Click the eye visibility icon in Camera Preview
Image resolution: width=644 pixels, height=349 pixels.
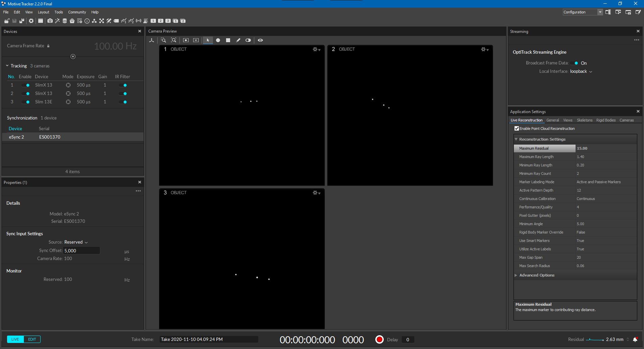coord(260,40)
